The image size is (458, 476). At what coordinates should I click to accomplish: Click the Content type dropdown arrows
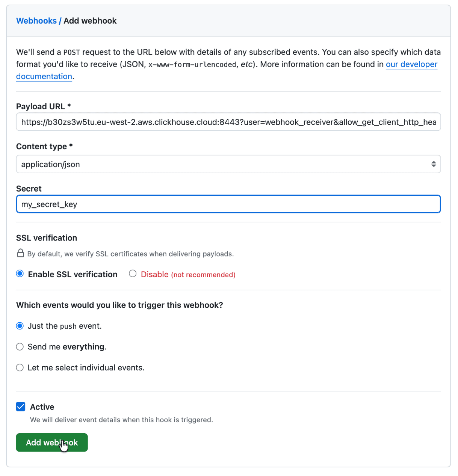(x=434, y=164)
